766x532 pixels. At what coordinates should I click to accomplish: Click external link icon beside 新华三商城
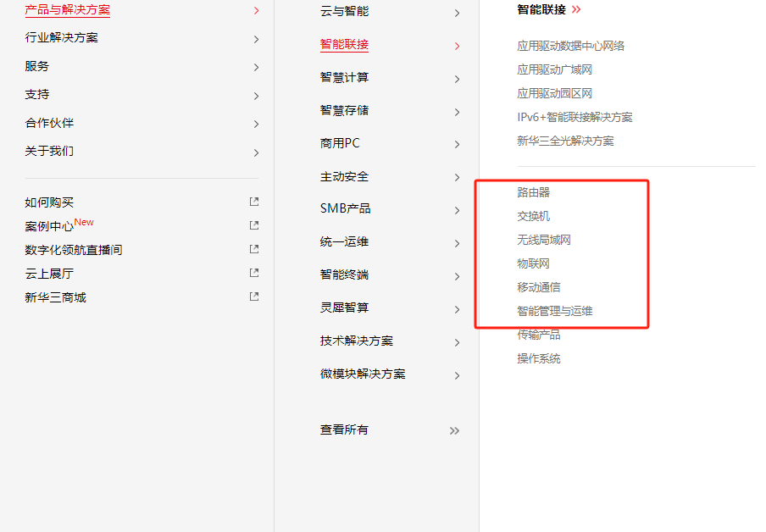pos(254,296)
